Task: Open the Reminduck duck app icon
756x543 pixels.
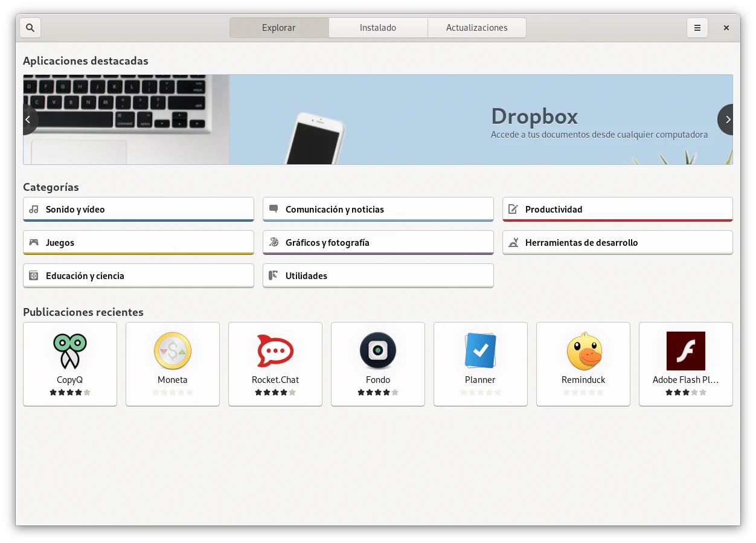Action: pyautogui.click(x=583, y=351)
